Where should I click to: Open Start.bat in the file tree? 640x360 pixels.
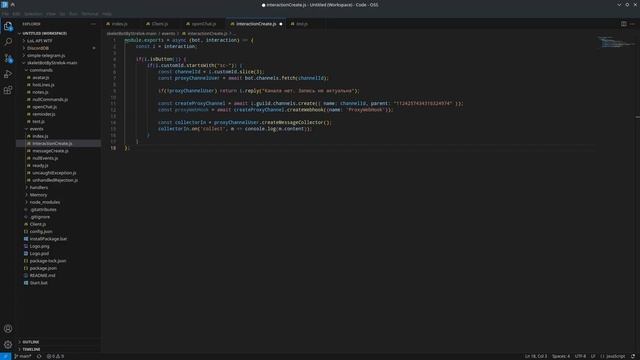click(39, 283)
